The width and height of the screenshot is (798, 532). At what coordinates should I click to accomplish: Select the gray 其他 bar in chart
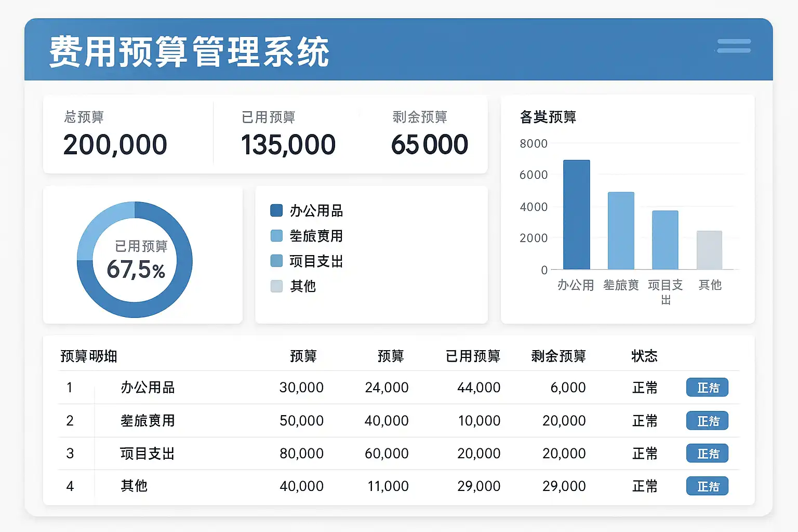tap(709, 250)
